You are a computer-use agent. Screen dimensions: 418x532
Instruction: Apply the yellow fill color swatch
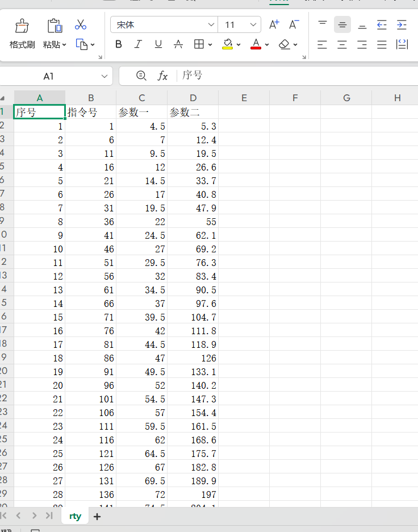coord(228,44)
